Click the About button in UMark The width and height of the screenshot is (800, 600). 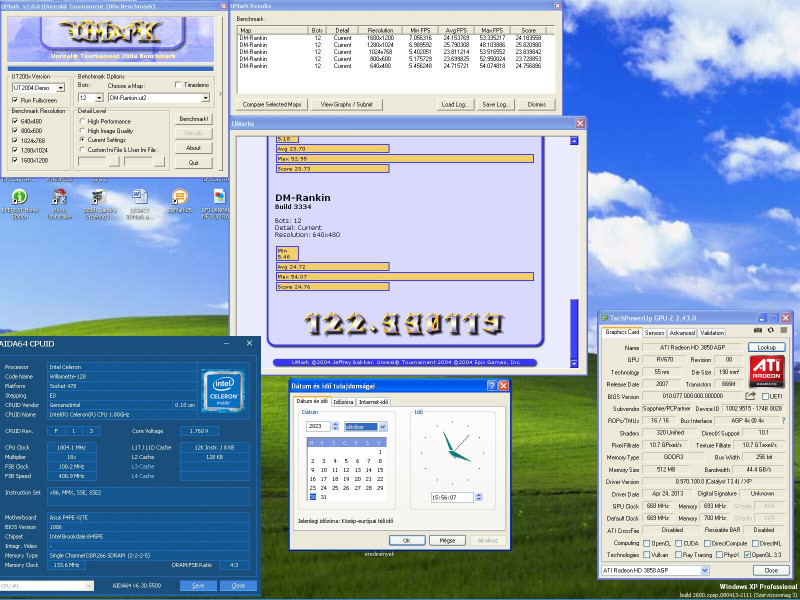tap(194, 148)
